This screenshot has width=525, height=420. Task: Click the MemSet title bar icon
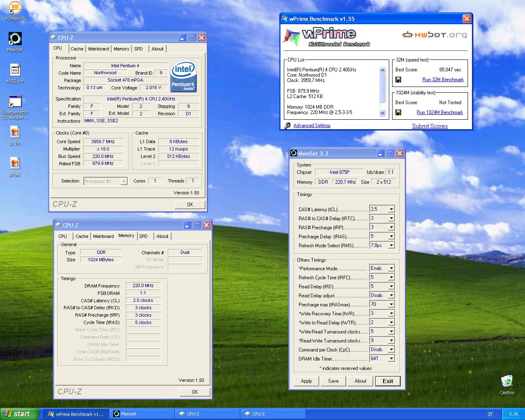[294, 153]
